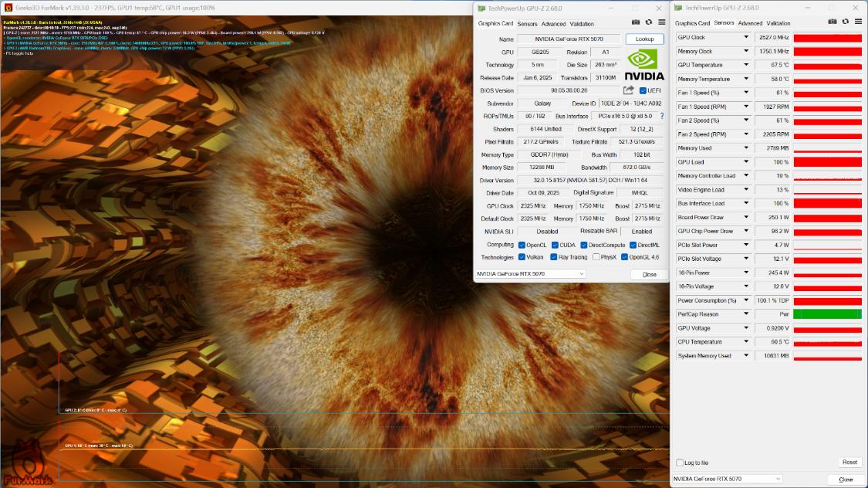Viewport: 868px width, 488px height.
Task: Click the refresh icon in the Graphics Card window
Action: pyautogui.click(x=648, y=23)
